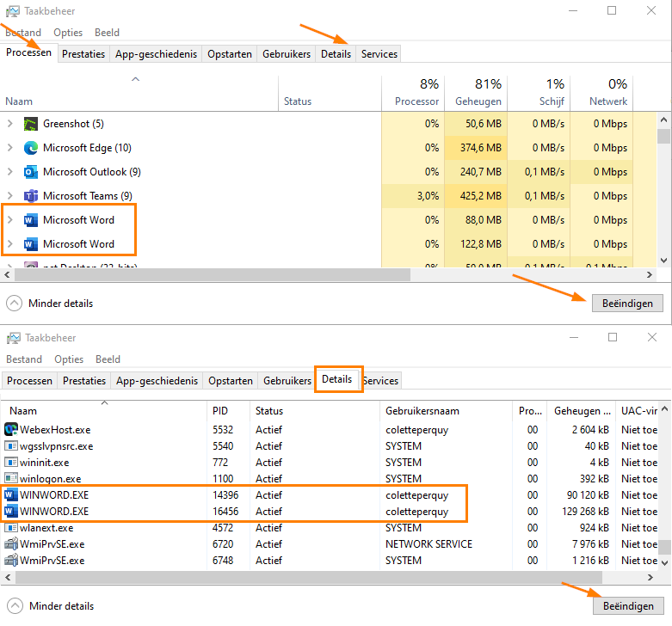Select the 'NETWORK SERVICE' user name cell
The image size is (672, 626).
pos(428,544)
